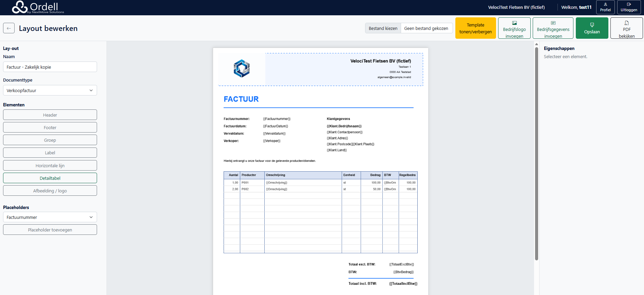Click the canvas vertical scrollbar
Viewport: 644px width, 295px height.
pyautogui.click(x=536, y=153)
